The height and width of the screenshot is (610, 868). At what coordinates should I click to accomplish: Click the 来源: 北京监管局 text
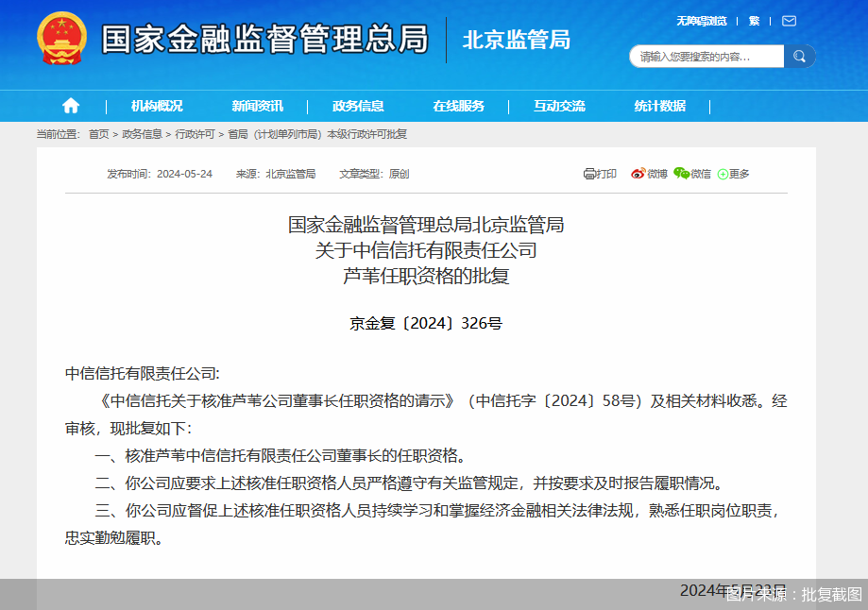pyautogui.click(x=276, y=174)
